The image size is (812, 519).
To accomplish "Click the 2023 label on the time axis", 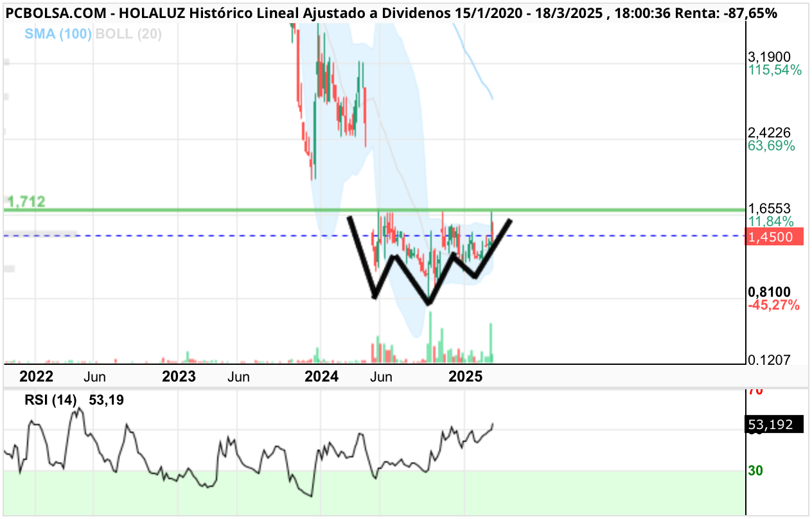I will click(179, 376).
